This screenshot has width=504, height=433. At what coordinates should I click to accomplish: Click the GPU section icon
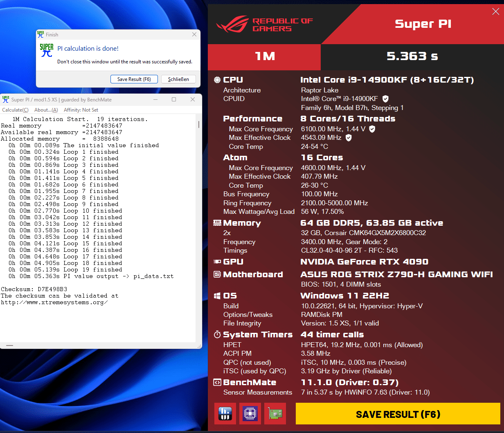217,262
